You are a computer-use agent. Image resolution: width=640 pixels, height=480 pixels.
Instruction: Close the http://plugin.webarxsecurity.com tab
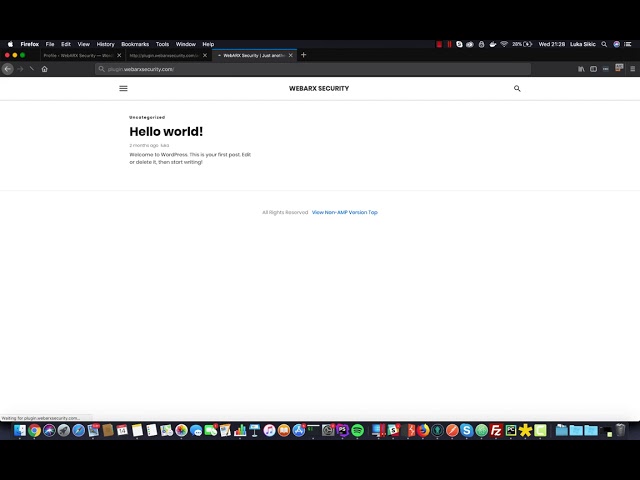tap(205, 56)
